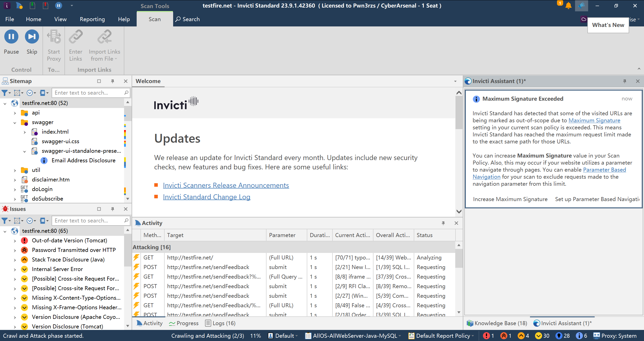Open Import Links from File
Screen dimensions: 644x341
click(104, 45)
